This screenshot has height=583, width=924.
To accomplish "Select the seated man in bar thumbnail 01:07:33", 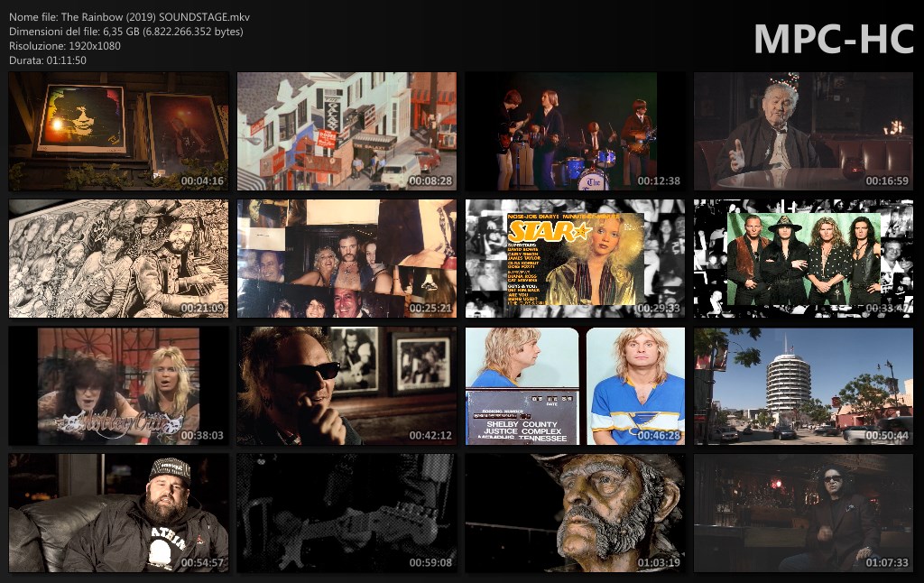I will (x=803, y=513).
